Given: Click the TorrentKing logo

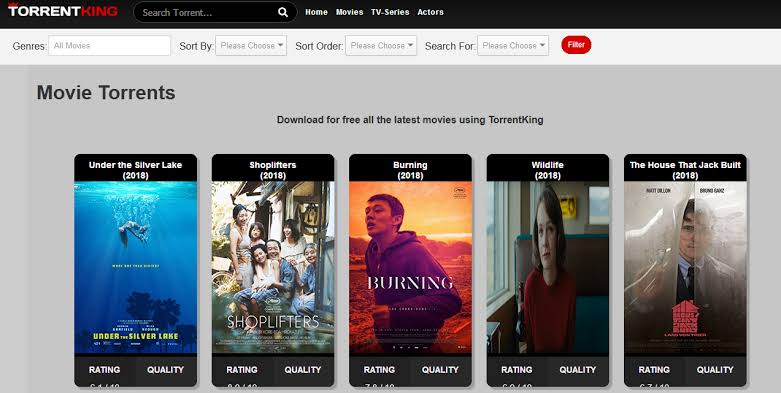Looking at the screenshot, I should point(63,10).
